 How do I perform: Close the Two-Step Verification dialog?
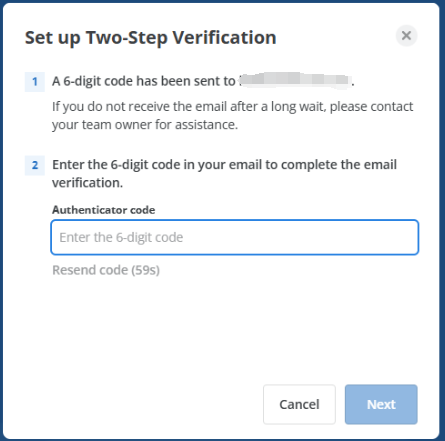point(406,36)
